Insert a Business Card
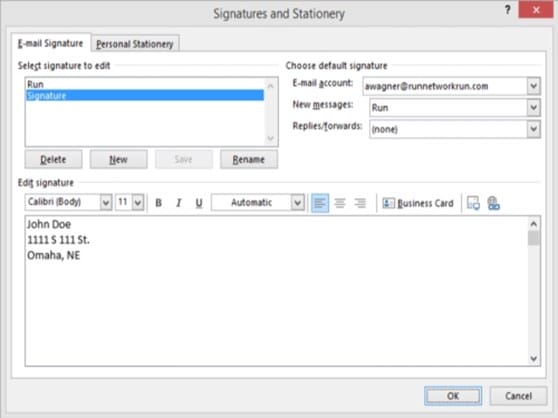 (418, 203)
